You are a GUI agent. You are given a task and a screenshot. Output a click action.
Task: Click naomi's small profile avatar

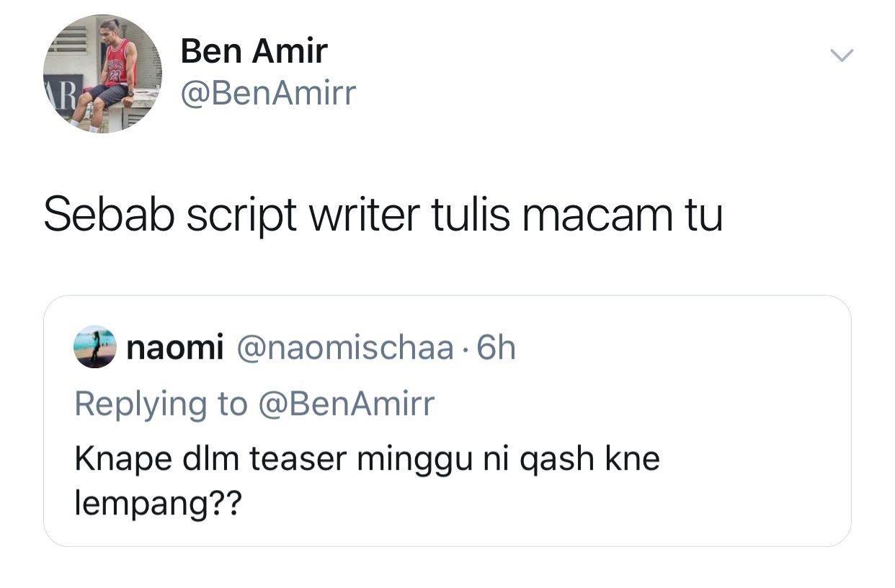[94, 347]
